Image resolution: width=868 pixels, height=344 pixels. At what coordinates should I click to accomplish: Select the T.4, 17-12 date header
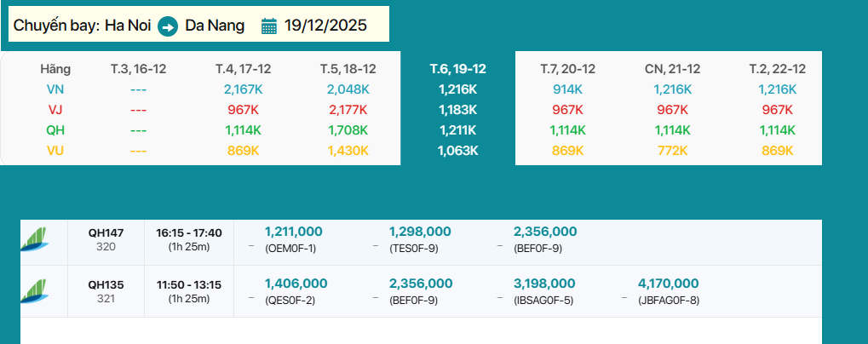pyautogui.click(x=243, y=68)
